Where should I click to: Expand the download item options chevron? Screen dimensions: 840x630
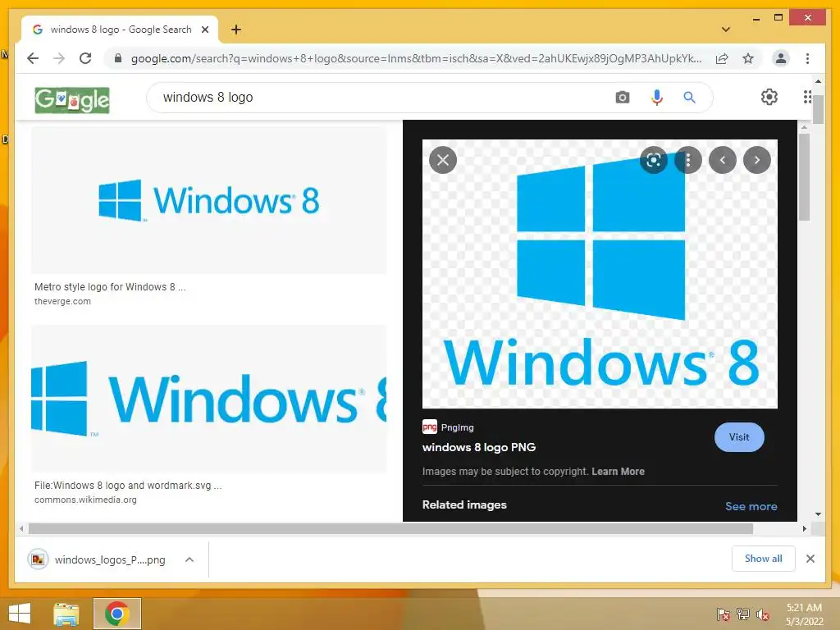tap(189, 559)
